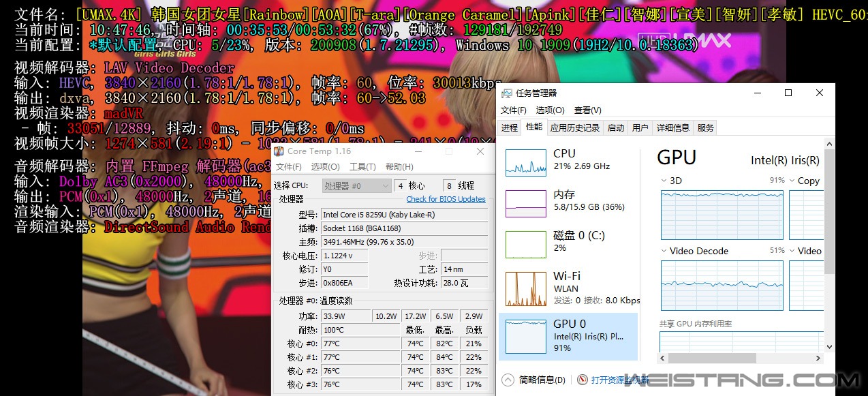
Task: Maximize the Task Manager window
Action: tap(788, 93)
